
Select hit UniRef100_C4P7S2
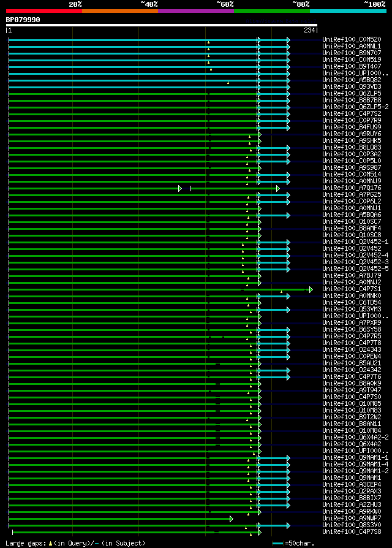point(352,113)
